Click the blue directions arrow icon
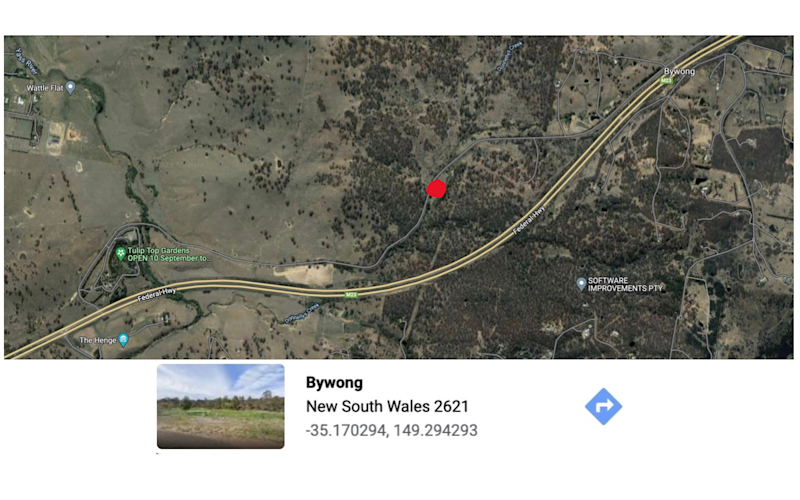800x500 pixels. click(603, 407)
